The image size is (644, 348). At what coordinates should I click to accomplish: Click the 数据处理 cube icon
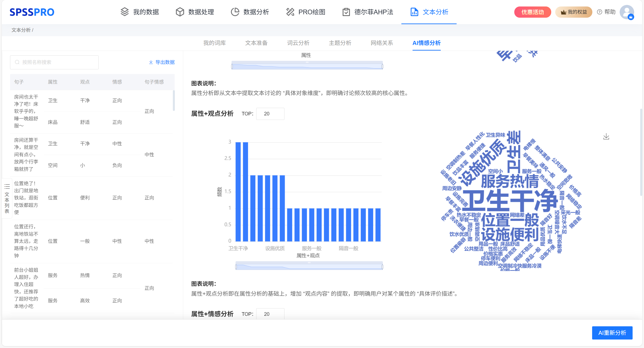click(x=180, y=12)
